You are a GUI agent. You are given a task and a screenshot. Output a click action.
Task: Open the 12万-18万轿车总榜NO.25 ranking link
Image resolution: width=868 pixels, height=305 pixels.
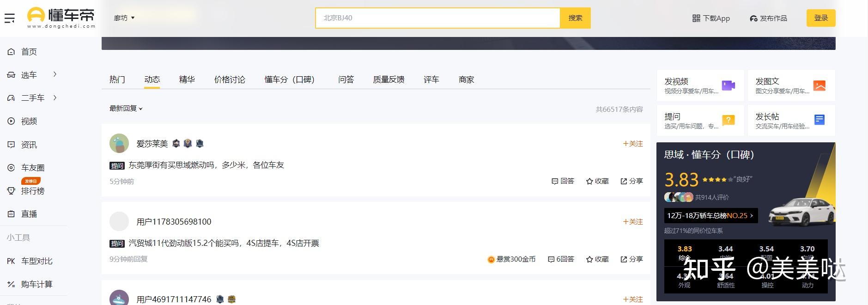711,215
